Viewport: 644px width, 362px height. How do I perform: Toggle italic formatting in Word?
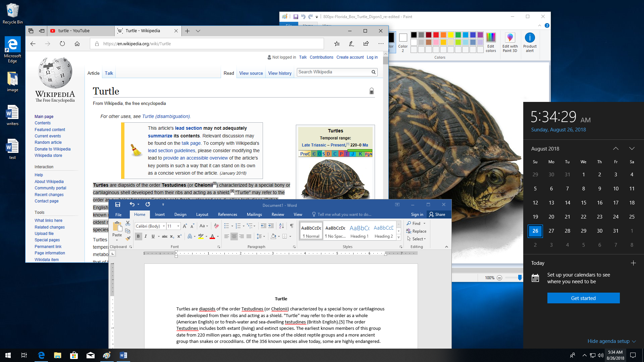(x=146, y=236)
